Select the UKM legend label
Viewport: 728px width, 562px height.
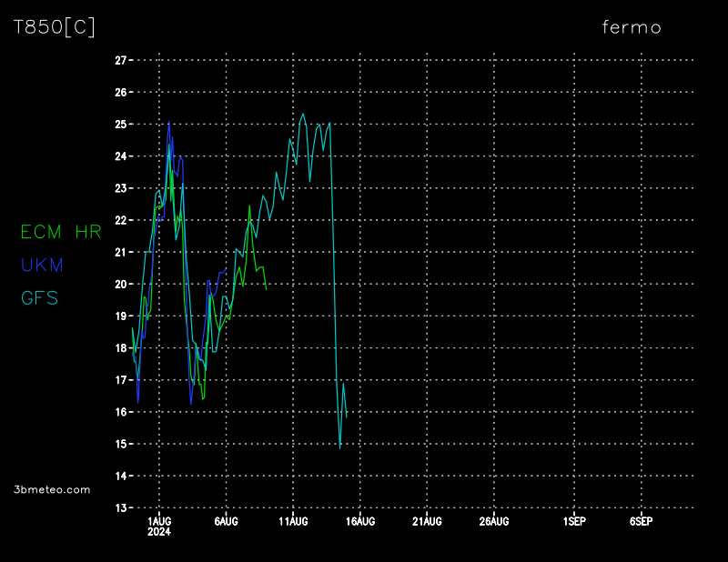[42, 265]
